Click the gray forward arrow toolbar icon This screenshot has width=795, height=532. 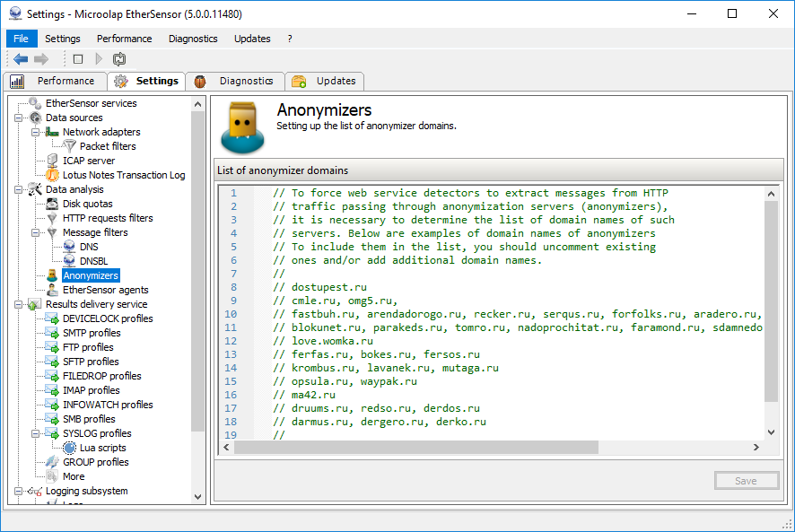(x=41, y=59)
